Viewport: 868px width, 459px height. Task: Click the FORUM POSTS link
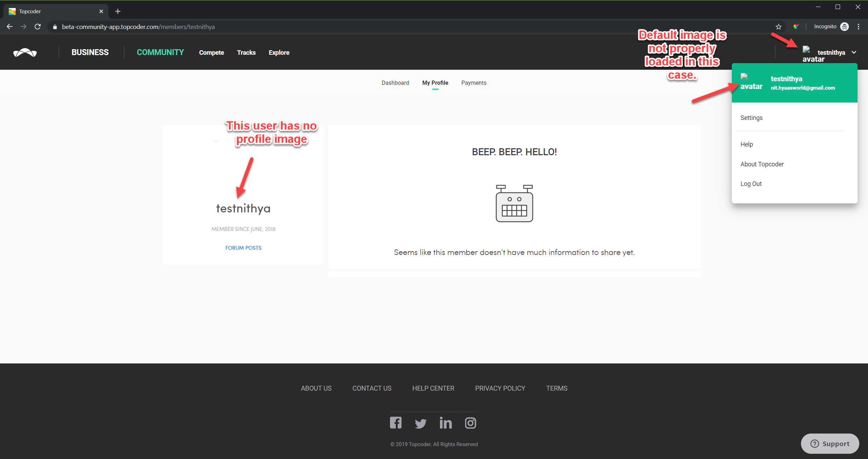(x=243, y=248)
